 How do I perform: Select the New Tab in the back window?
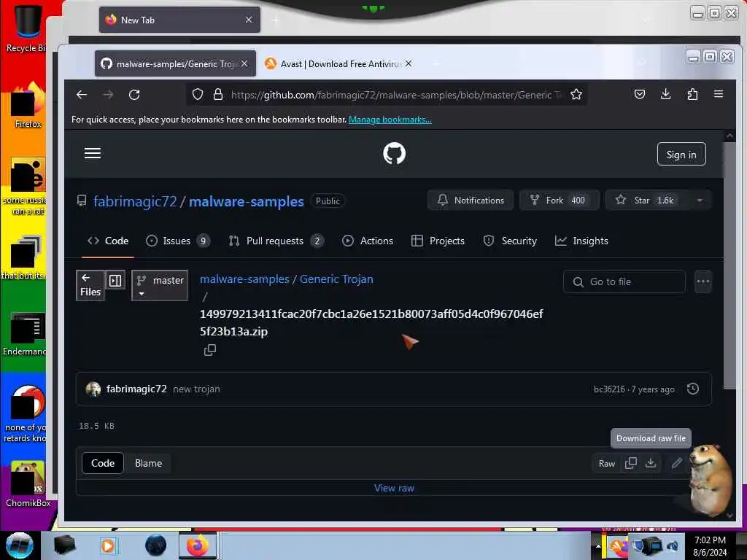click(179, 20)
